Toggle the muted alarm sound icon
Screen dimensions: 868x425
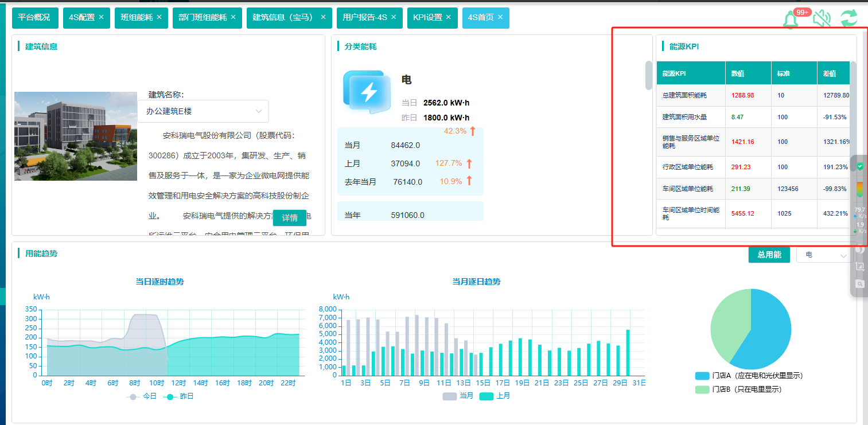(x=822, y=18)
